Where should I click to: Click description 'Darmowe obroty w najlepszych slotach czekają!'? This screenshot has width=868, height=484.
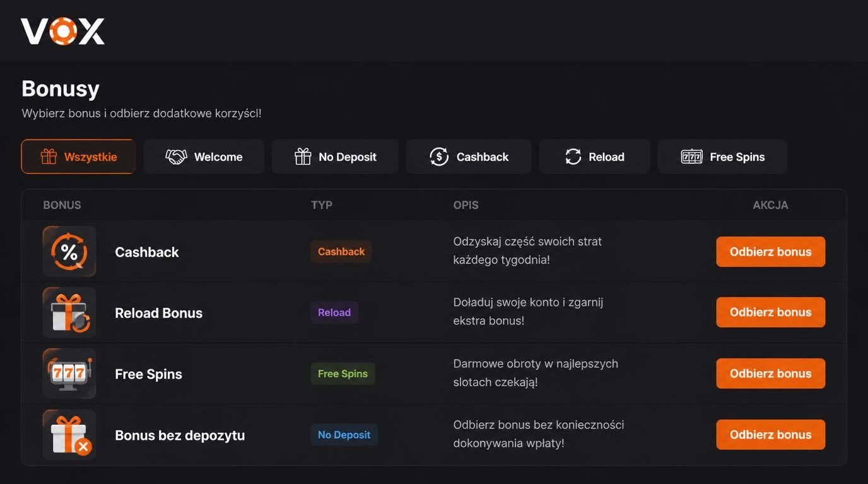536,372
